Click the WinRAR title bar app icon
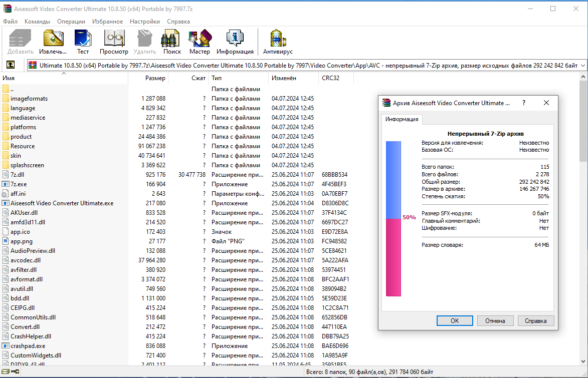Image resolution: width=588 pixels, height=378 pixels. [x=8, y=9]
